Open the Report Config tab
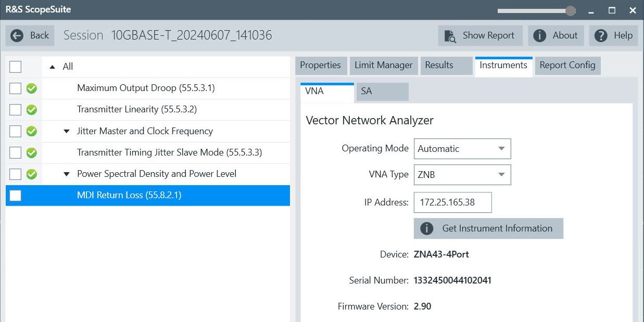 coord(567,66)
